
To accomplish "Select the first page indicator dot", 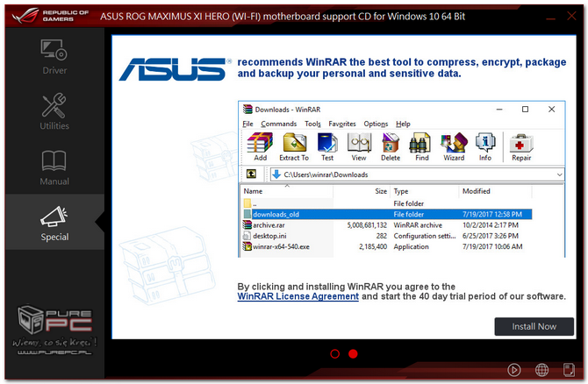I will (x=335, y=353).
